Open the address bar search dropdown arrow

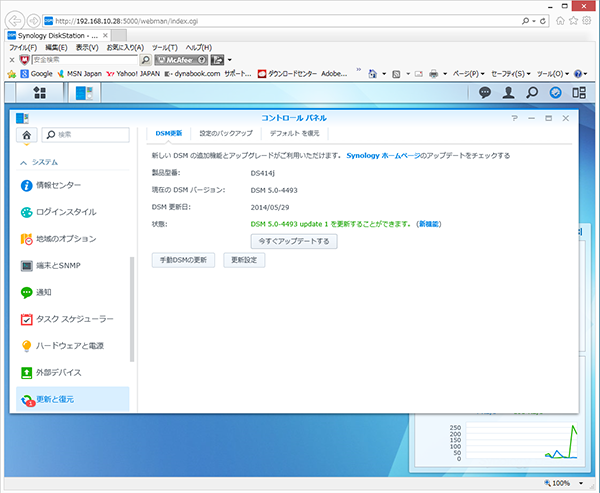(534, 21)
